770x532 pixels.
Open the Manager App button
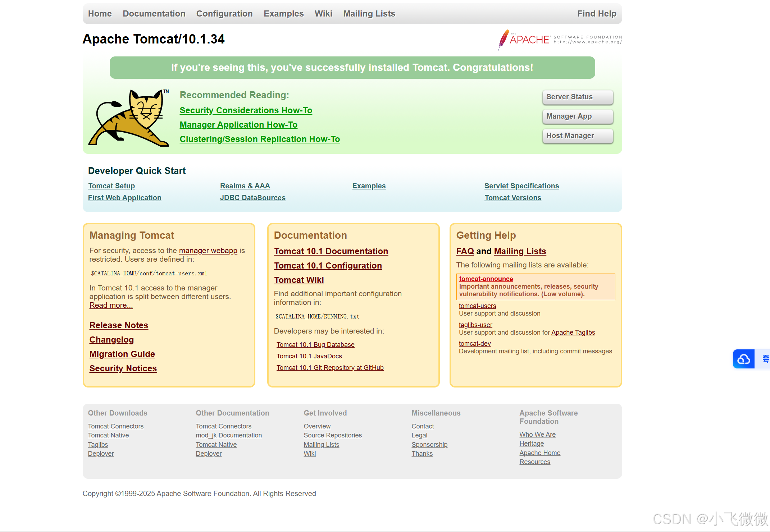coord(577,116)
